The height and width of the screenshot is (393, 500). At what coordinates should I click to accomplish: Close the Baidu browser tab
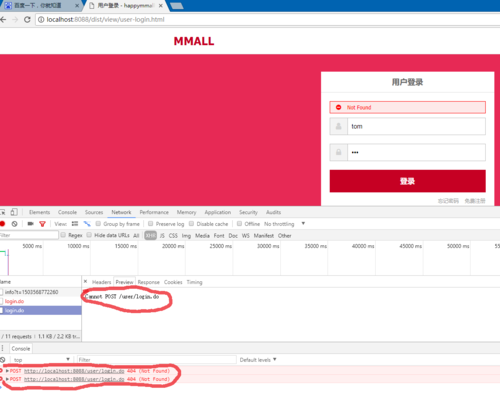point(77,6)
